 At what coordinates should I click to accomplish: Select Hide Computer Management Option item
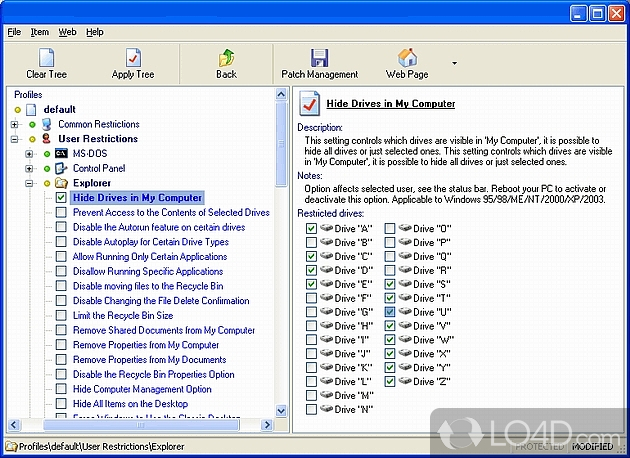pyautogui.click(x=142, y=389)
